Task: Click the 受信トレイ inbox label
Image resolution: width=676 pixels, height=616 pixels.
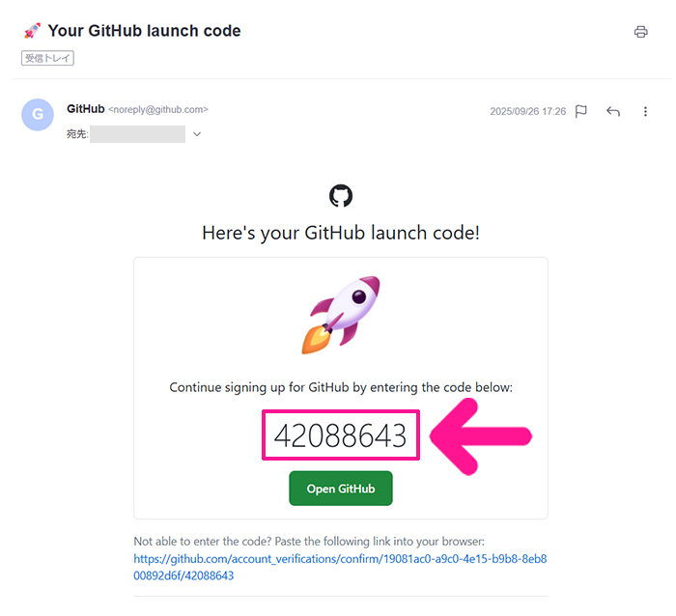Action: click(x=48, y=58)
